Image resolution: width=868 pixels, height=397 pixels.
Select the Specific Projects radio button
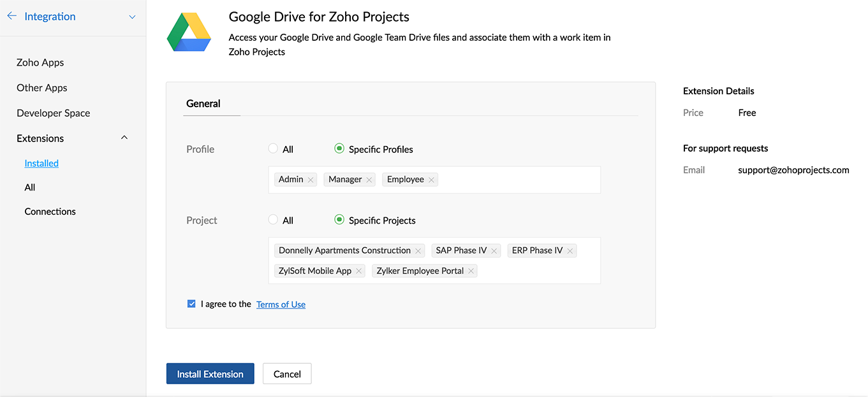point(339,220)
